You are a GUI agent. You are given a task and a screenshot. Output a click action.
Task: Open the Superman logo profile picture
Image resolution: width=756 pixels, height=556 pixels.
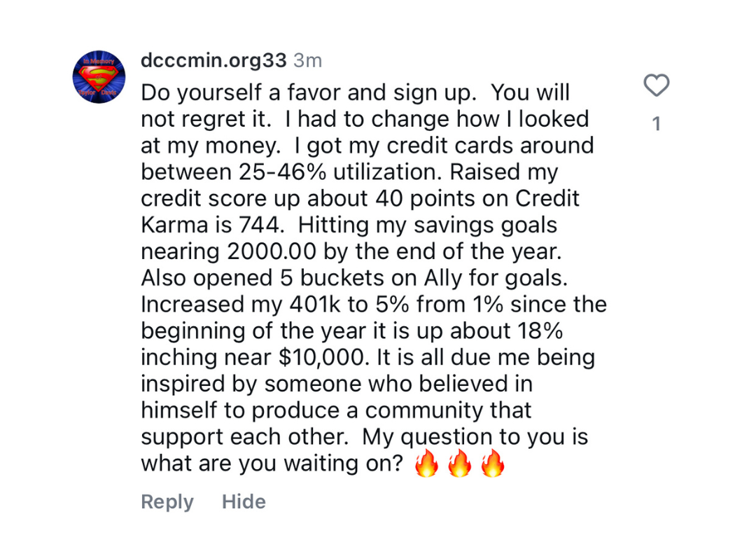coord(99,76)
